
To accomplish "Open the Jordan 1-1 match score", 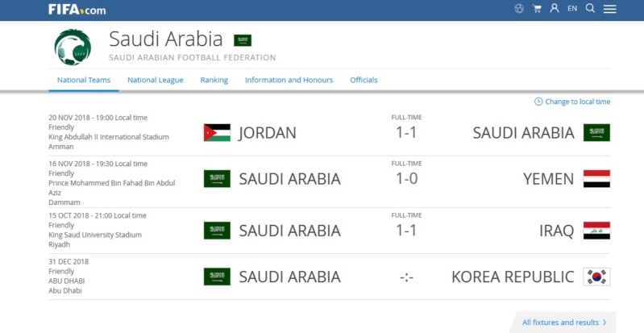I will tap(406, 132).
